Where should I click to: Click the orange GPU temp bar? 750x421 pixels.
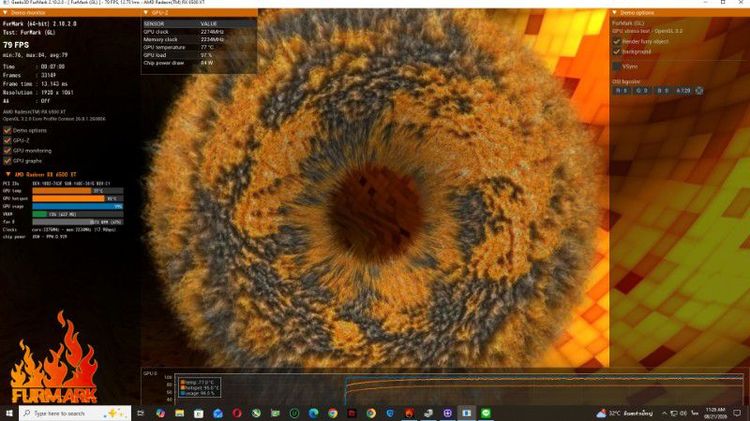62,191
